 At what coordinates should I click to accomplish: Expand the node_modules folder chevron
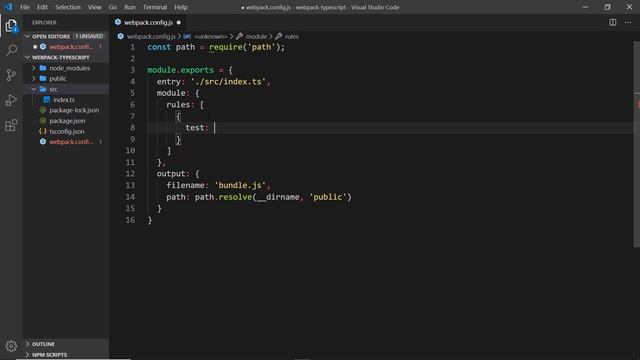click(x=34, y=68)
